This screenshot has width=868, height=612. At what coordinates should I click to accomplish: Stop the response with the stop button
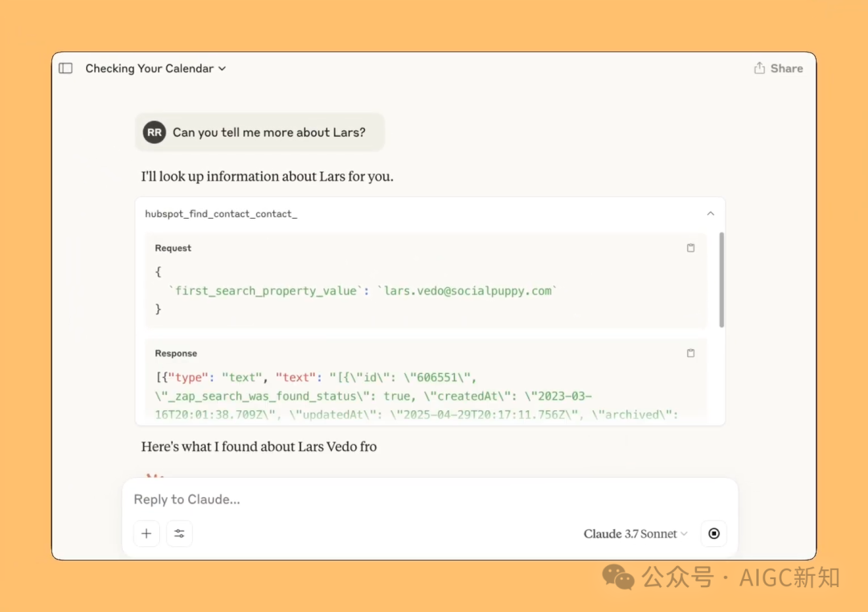[714, 533]
